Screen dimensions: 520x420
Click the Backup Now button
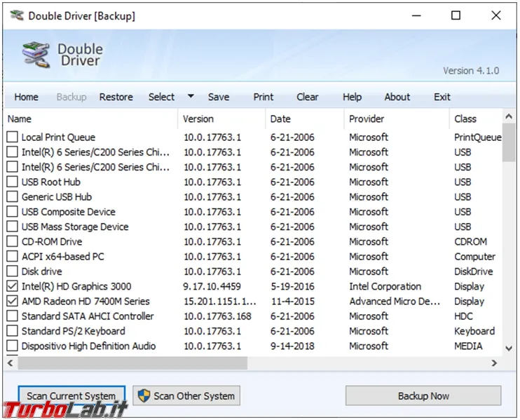coord(423,395)
